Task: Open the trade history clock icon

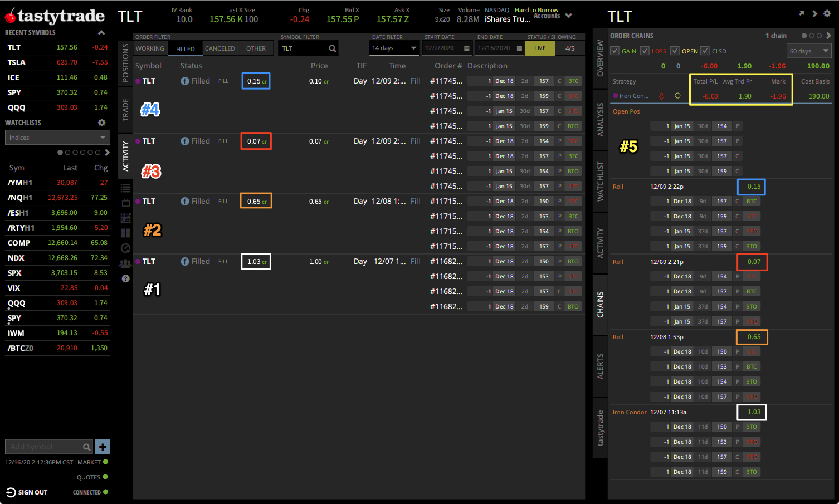Action: [125, 247]
